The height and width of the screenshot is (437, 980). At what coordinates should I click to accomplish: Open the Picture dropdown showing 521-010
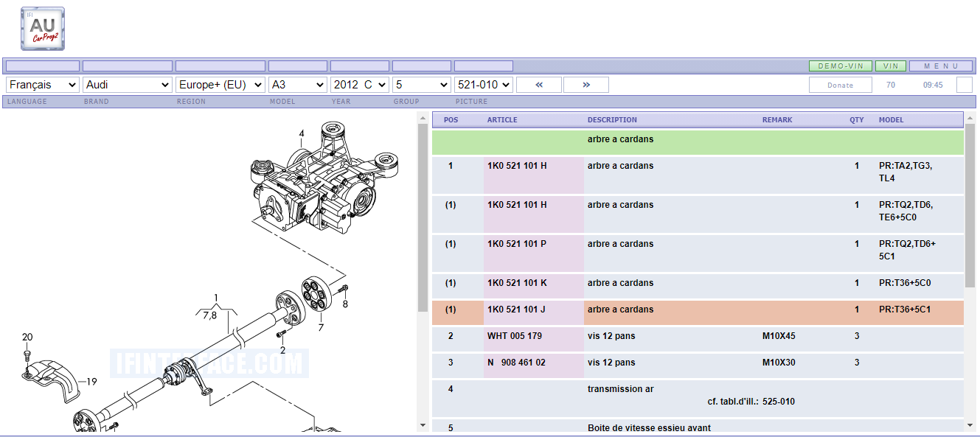tap(483, 85)
